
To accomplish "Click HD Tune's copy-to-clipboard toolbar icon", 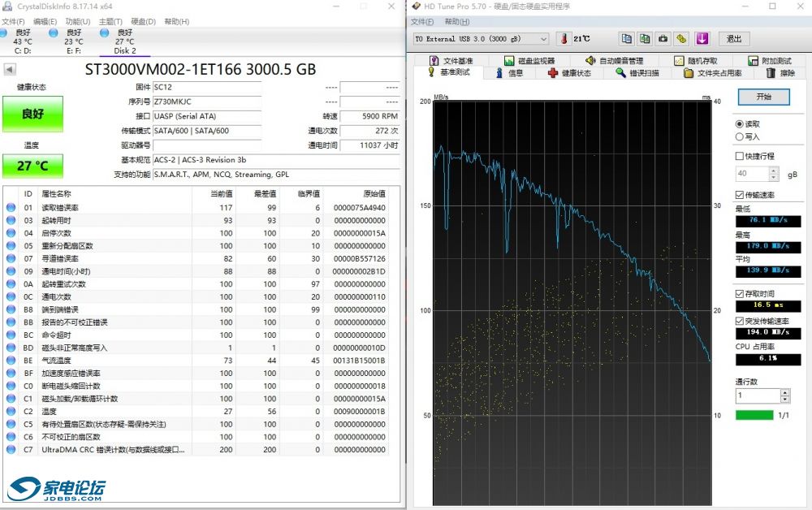I will [x=627, y=39].
